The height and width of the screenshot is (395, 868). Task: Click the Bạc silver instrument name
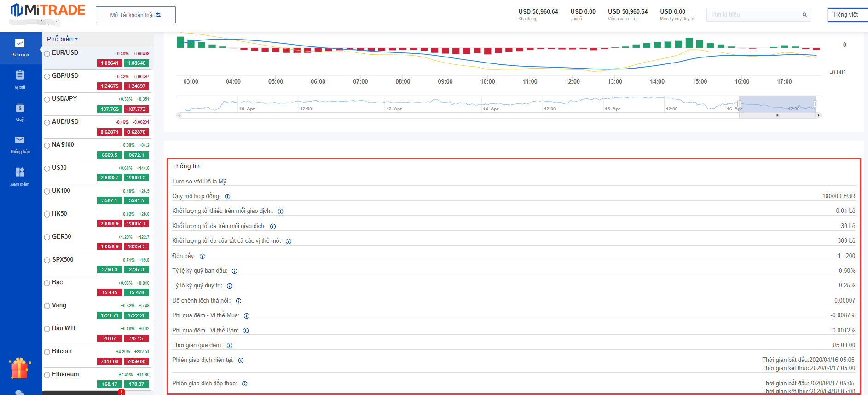(x=58, y=282)
